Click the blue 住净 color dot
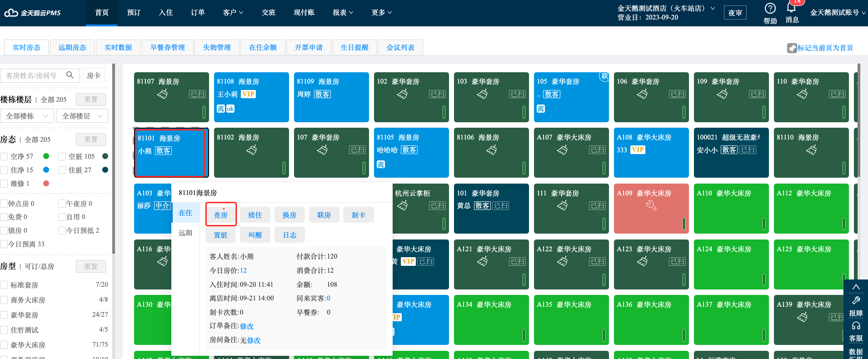Viewport: 868px width, 359px height. coord(46,170)
